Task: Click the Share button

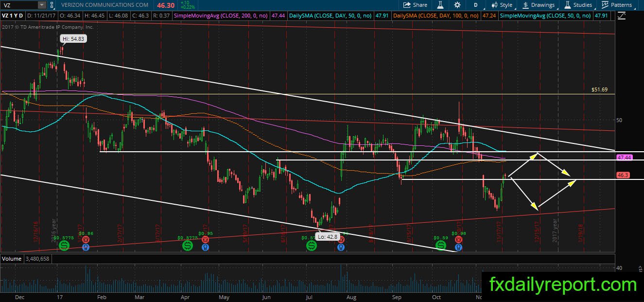Action: click(x=416, y=5)
